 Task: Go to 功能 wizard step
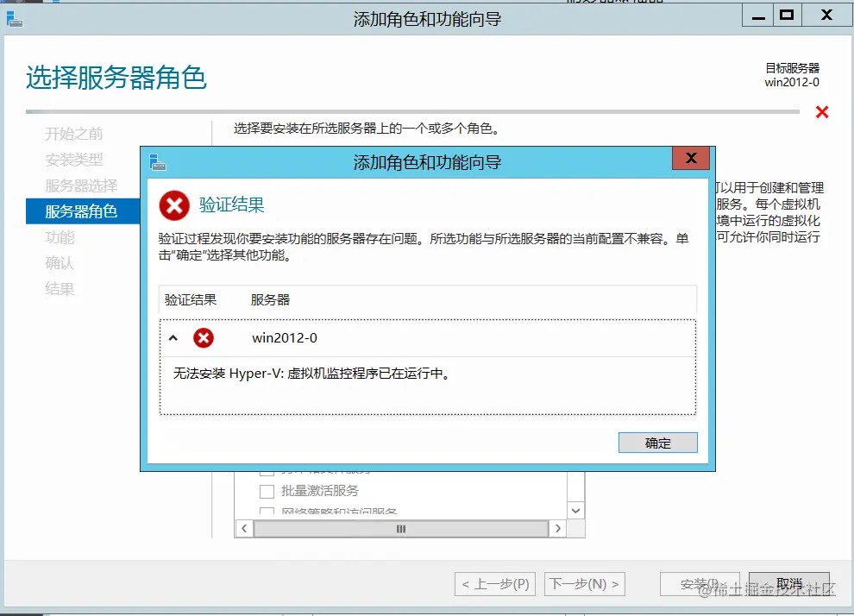[x=60, y=237]
